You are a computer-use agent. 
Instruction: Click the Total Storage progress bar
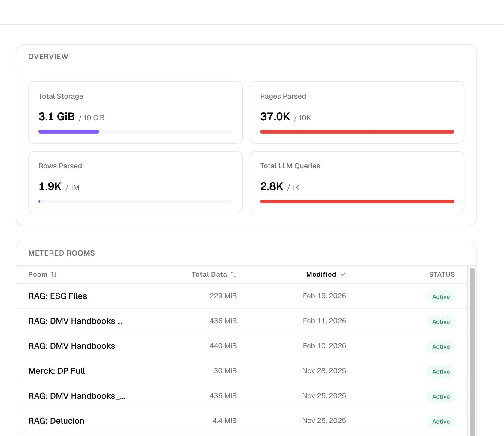click(x=135, y=131)
